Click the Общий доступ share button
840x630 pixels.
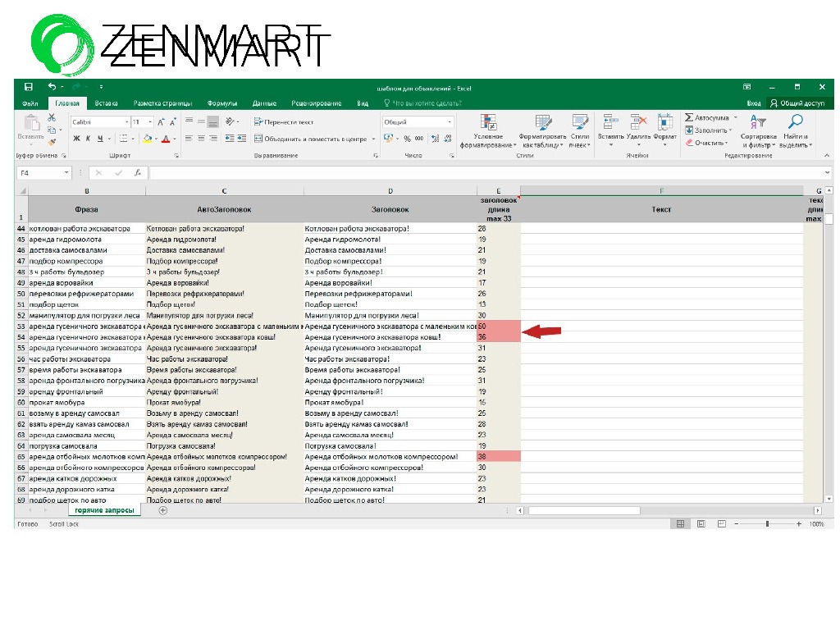(797, 103)
